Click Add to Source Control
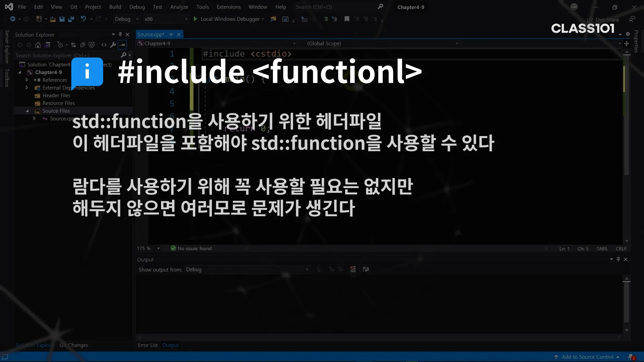 pos(587,357)
